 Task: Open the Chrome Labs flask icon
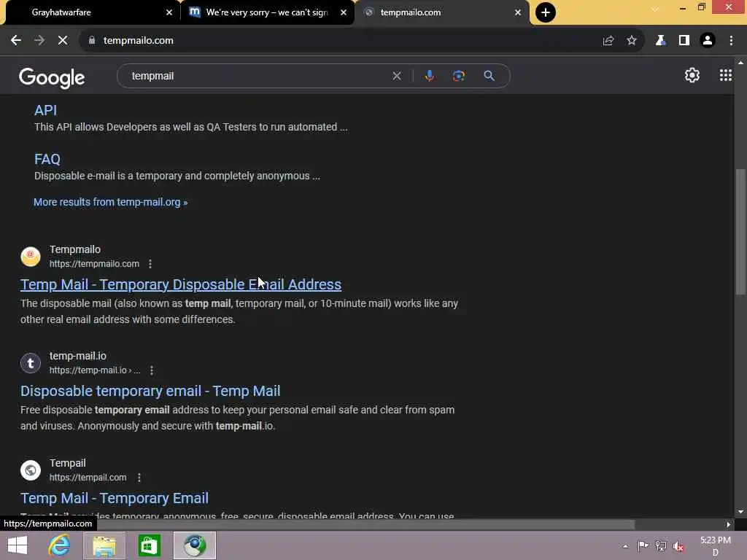[660, 41]
